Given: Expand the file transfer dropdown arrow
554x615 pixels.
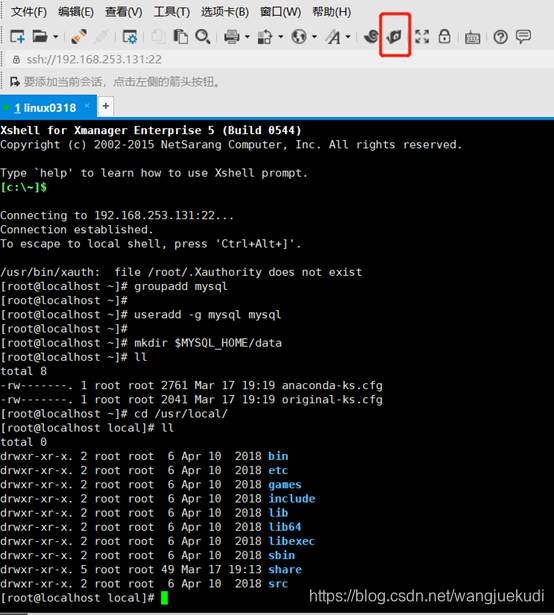Looking at the screenshot, I should 281,37.
